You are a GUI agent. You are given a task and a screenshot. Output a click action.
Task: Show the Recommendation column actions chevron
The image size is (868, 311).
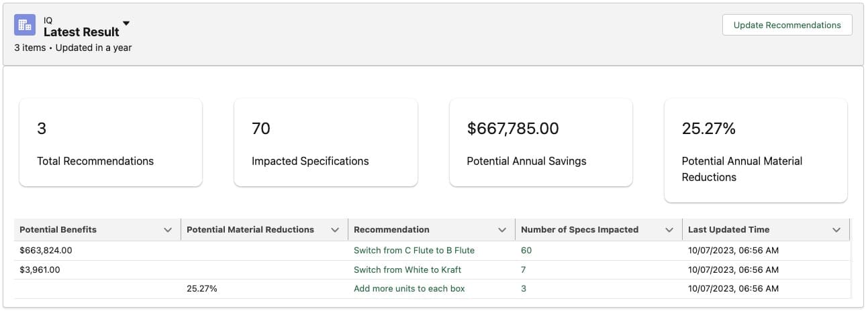pos(502,230)
